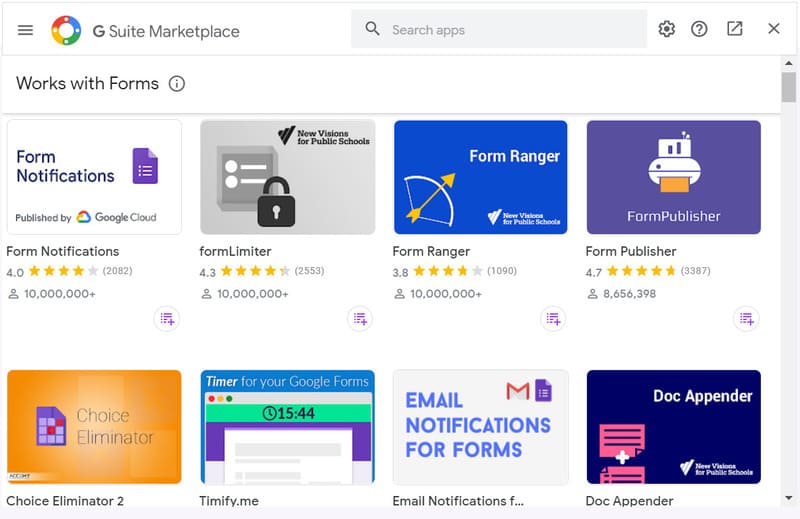Open the Form Ranger app thumbnail
The width and height of the screenshot is (800, 519).
tap(481, 177)
